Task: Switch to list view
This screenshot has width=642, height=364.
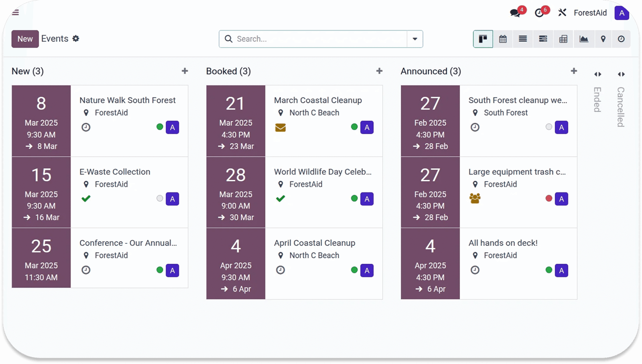Action: click(x=523, y=39)
